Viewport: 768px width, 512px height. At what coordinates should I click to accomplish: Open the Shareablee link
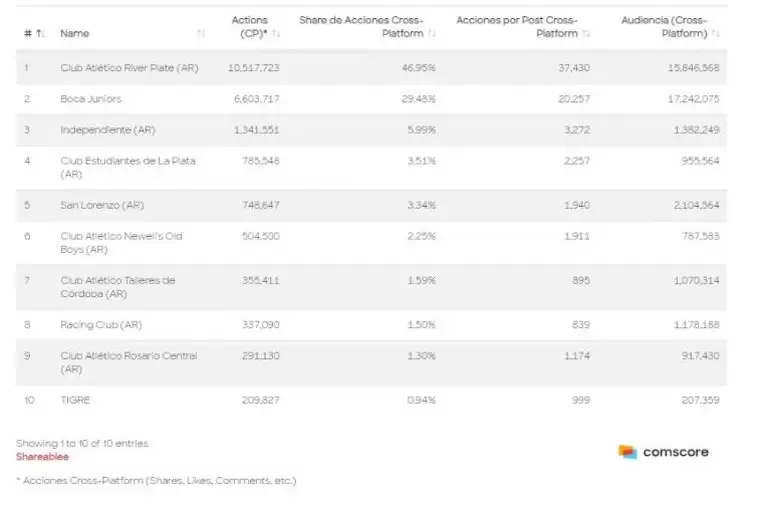pos(41,456)
